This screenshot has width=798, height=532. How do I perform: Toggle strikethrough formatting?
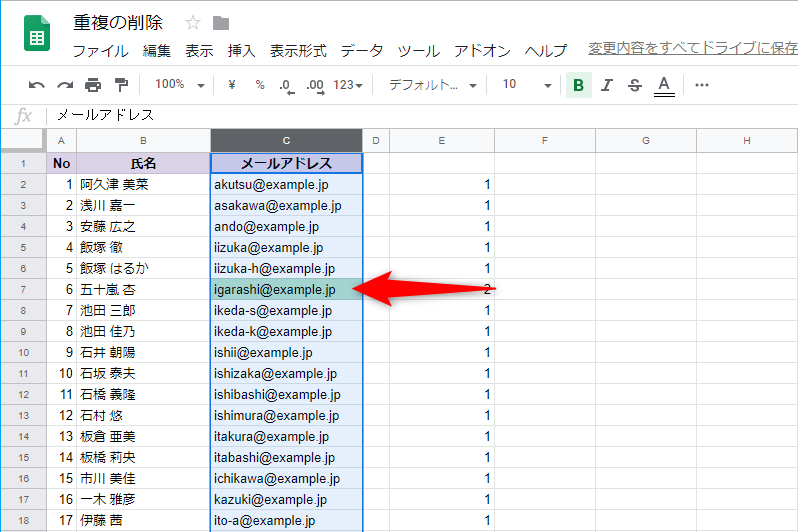point(635,85)
